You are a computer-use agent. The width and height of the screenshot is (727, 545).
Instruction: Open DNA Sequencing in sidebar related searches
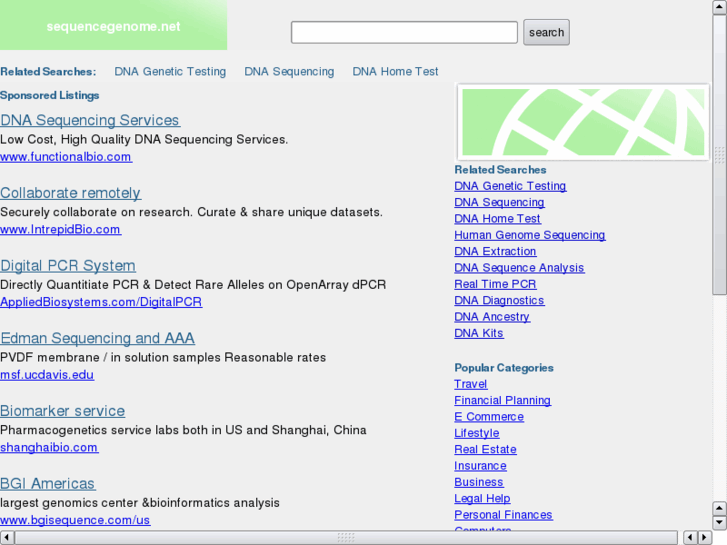[x=499, y=202]
